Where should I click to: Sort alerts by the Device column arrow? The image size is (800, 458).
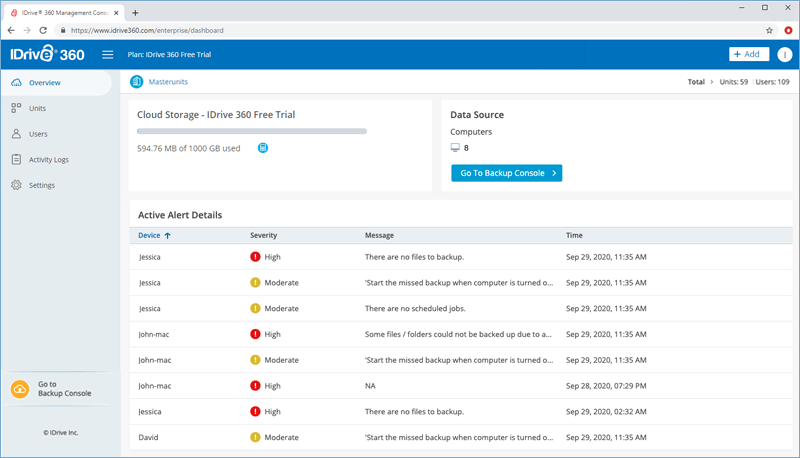pyautogui.click(x=168, y=236)
